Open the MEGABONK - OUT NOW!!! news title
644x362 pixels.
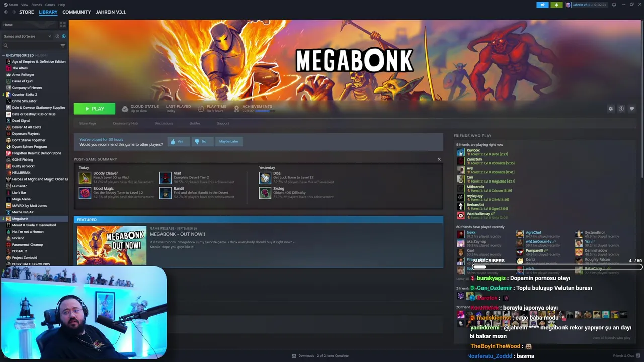[177, 234]
